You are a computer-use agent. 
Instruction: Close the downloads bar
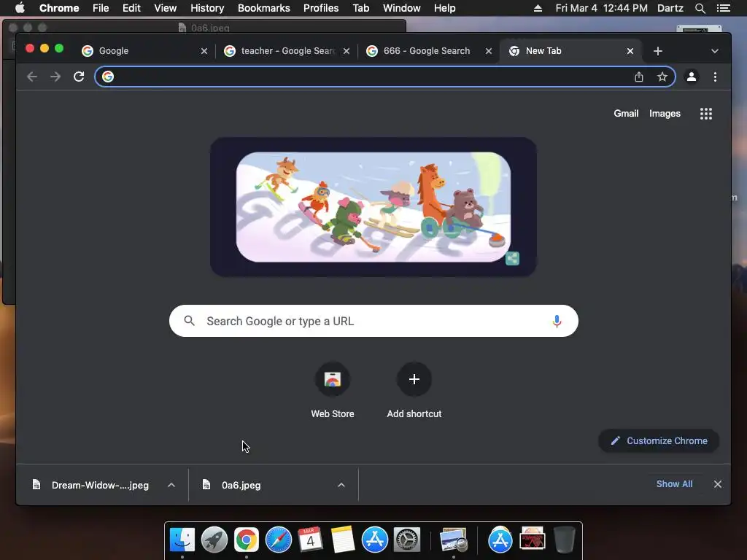718,484
